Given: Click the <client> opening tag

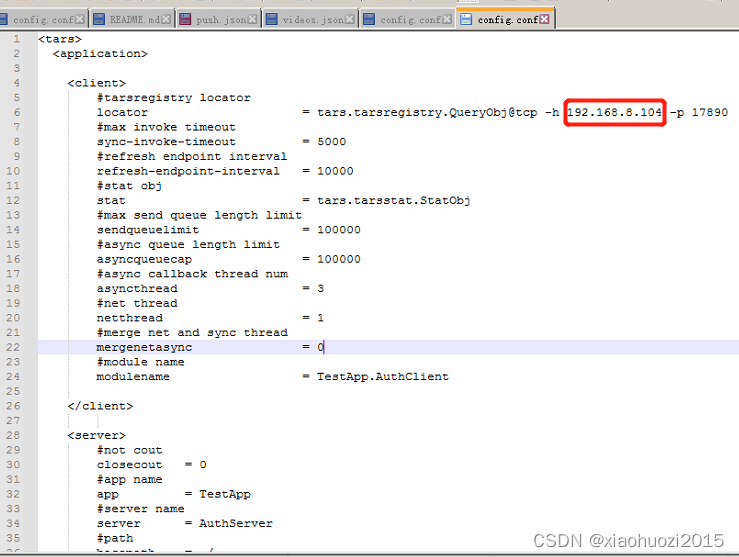Looking at the screenshot, I should coord(97,83).
